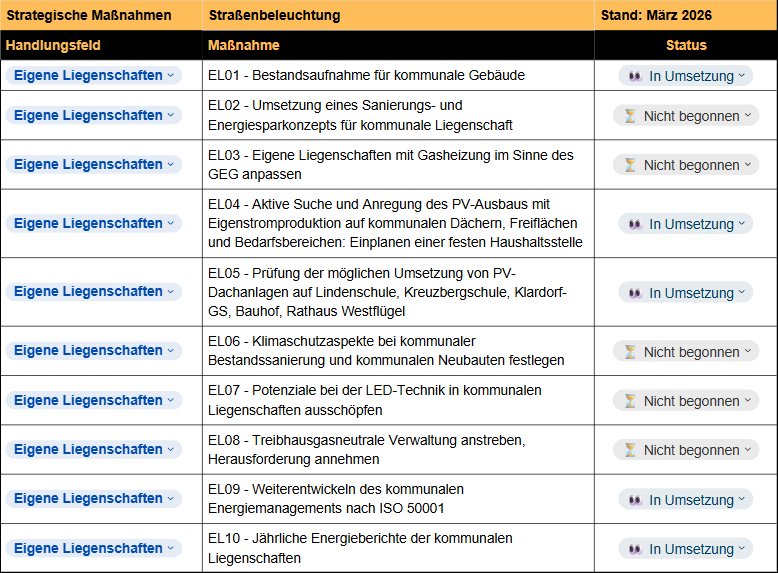
Task: Select the Straßenbeleuchtung title cell
Action: point(398,15)
